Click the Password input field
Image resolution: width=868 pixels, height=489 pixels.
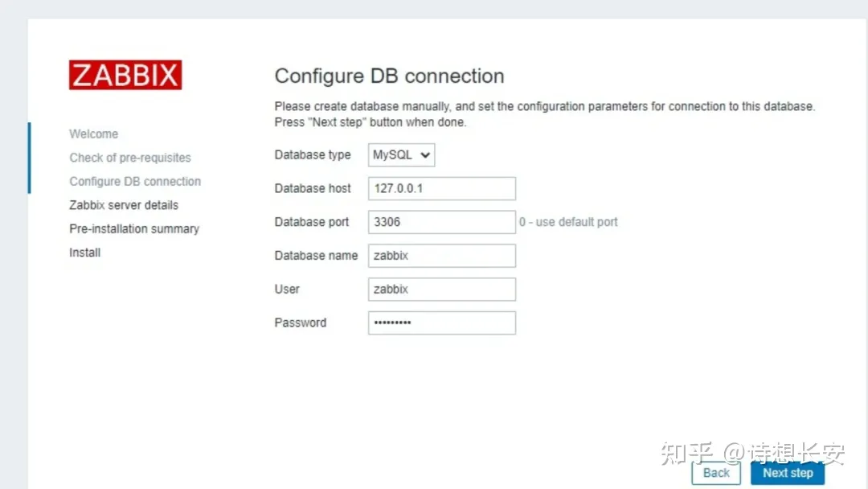[441, 323]
